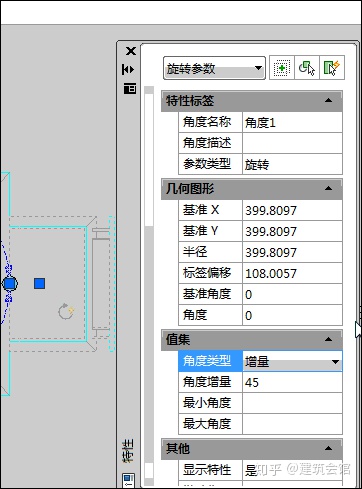The height and width of the screenshot is (489, 362).
Task: Select the 角度名称 property label
Action: pos(210,122)
